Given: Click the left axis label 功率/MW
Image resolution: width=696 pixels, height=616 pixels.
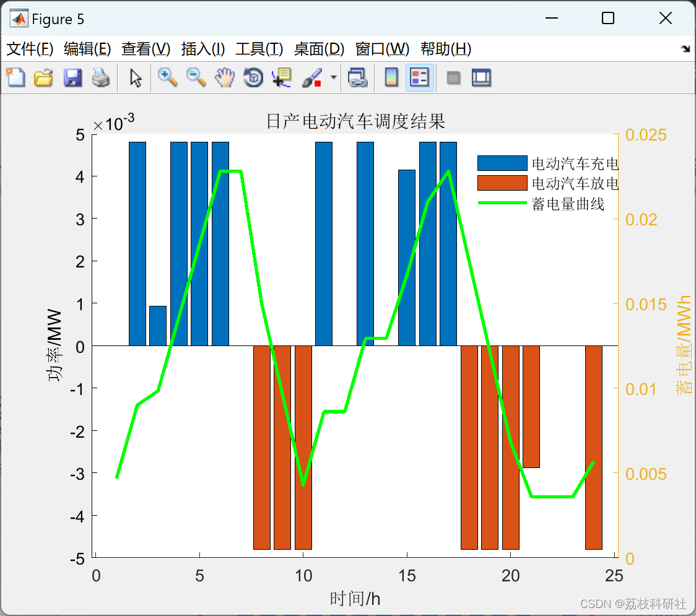Looking at the screenshot, I should click(54, 345).
